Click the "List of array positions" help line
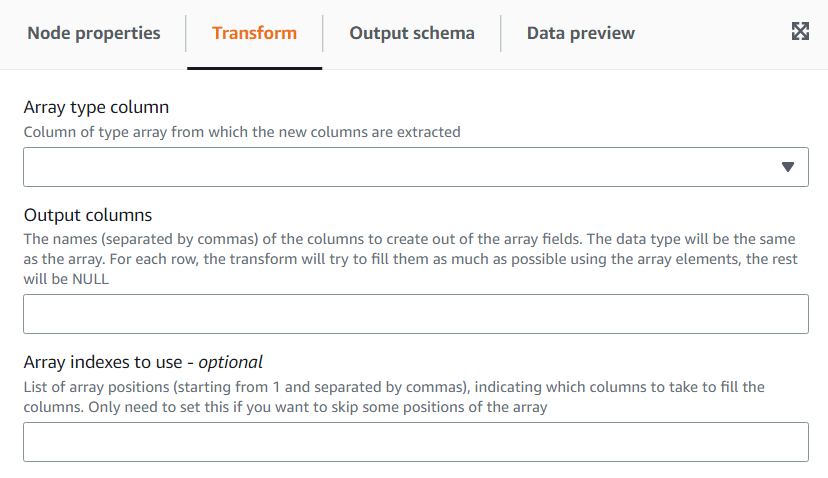 393,387
